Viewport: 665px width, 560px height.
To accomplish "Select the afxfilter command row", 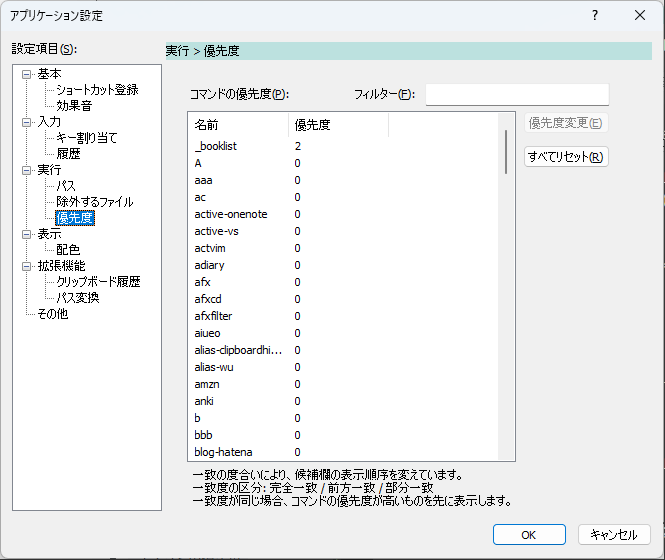I will pyautogui.click(x=343, y=316).
